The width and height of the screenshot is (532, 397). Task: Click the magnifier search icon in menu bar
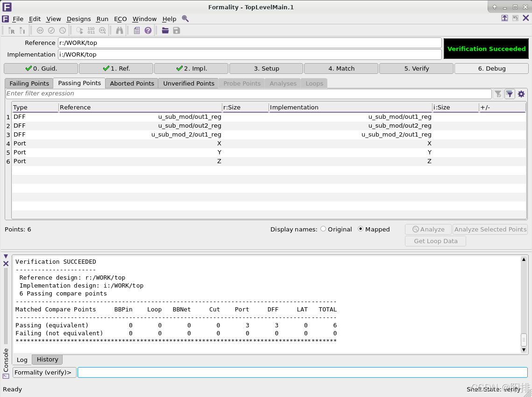(x=185, y=19)
